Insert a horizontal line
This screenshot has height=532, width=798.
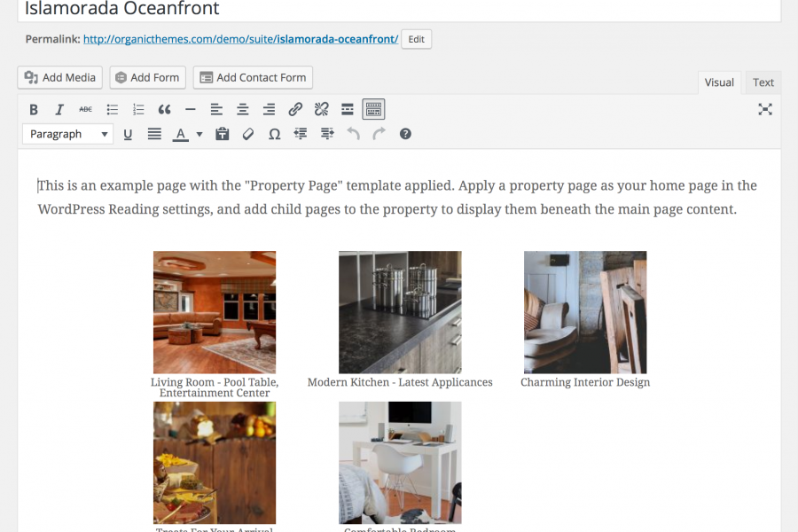coord(191,109)
